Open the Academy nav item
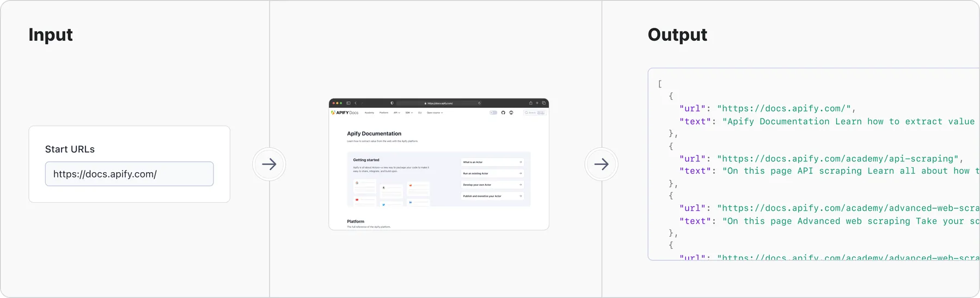 (x=369, y=113)
